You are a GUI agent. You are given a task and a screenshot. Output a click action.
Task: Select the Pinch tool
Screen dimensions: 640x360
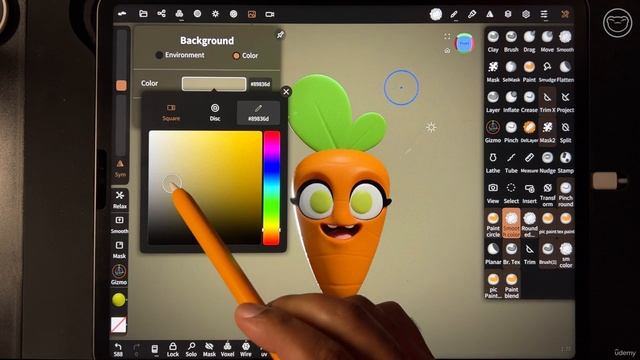click(x=511, y=132)
